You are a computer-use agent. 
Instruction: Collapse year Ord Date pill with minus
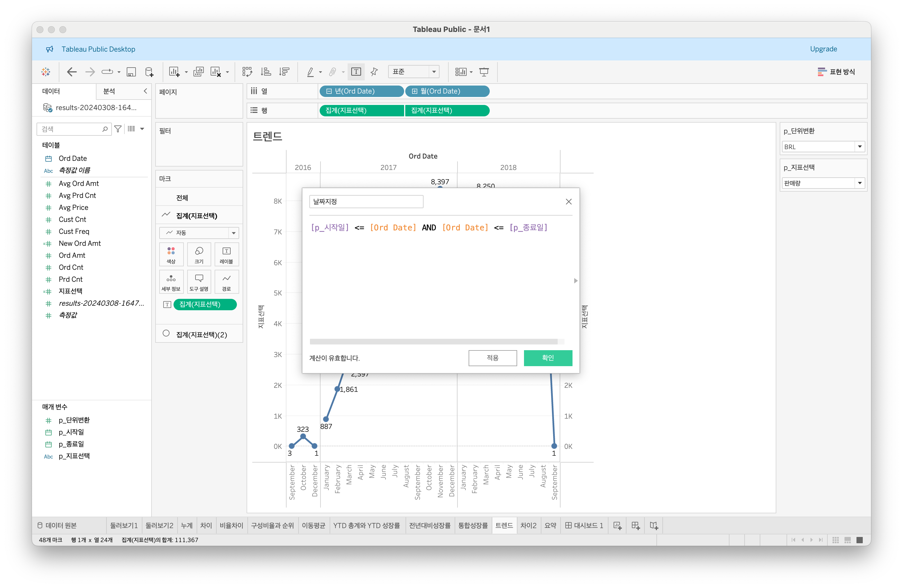coord(329,91)
